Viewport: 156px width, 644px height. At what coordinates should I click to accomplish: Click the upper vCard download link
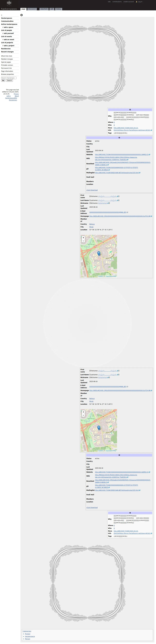point(92,190)
